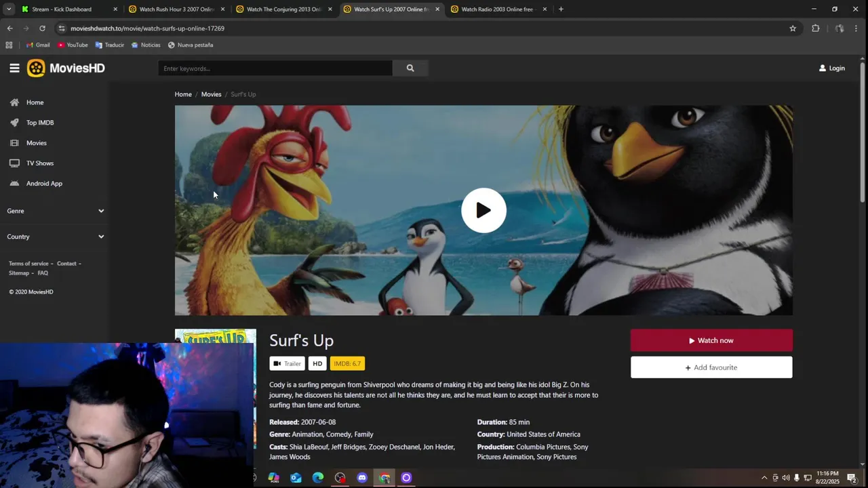
Task: Open the Traducir bookmark
Action: coord(110,45)
